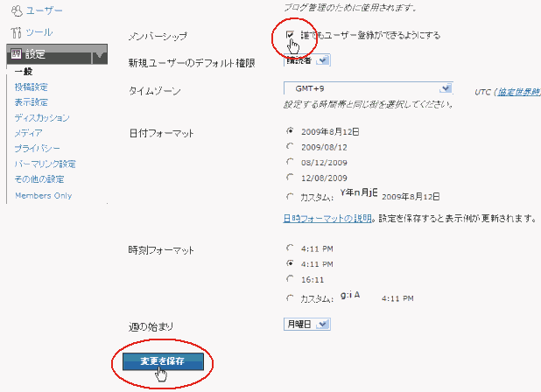
Task: Go to メディア settings page
Action: click(28, 133)
